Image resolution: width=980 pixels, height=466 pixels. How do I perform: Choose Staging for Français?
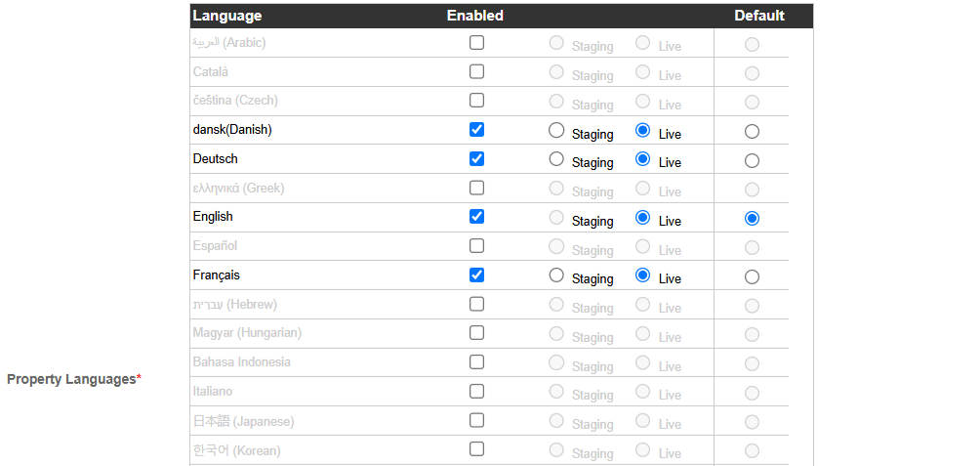[x=556, y=275]
